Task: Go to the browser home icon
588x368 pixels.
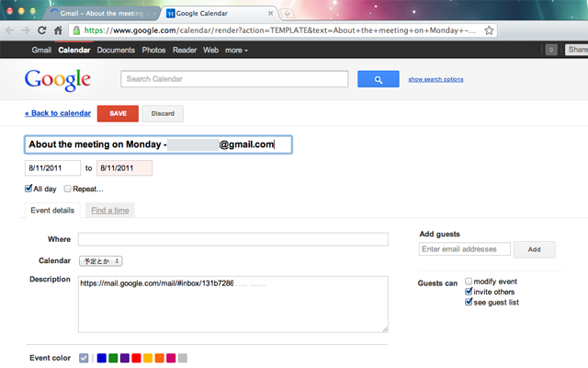Action: [x=58, y=30]
